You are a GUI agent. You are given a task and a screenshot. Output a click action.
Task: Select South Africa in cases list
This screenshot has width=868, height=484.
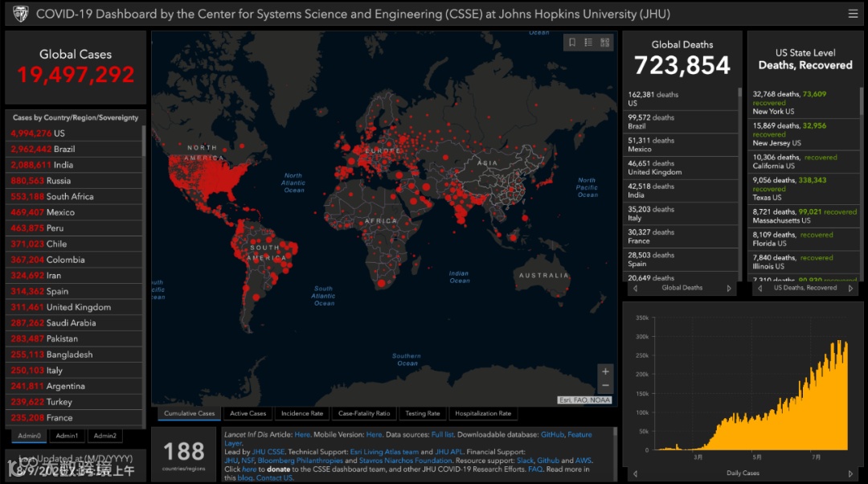[75, 197]
